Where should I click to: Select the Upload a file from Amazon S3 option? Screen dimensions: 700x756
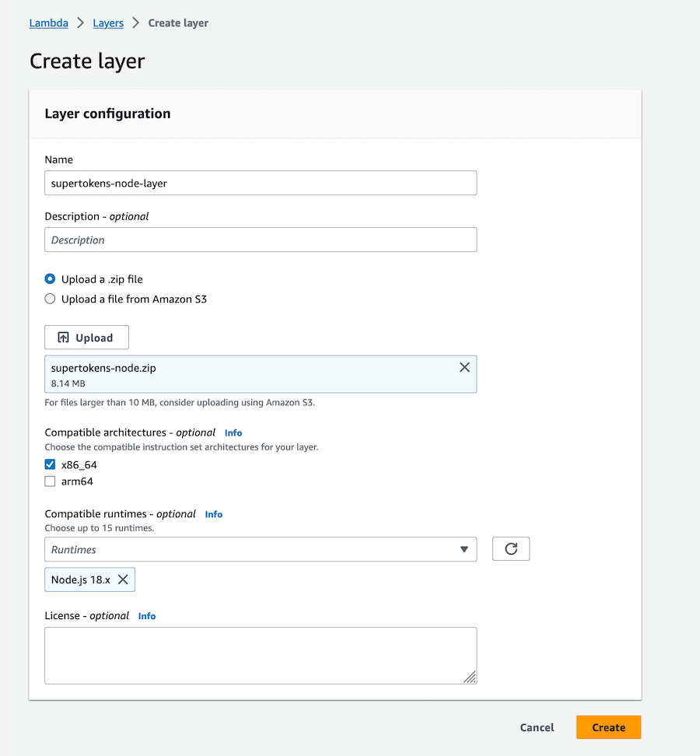coord(50,299)
